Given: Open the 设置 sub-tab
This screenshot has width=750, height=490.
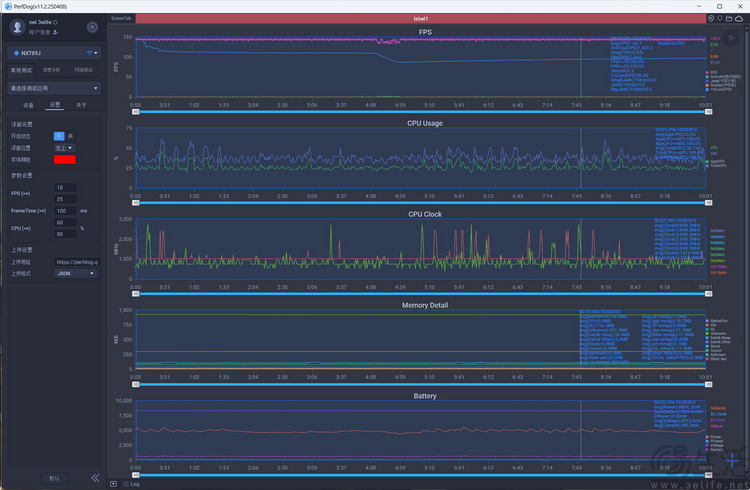Looking at the screenshot, I should (55, 105).
